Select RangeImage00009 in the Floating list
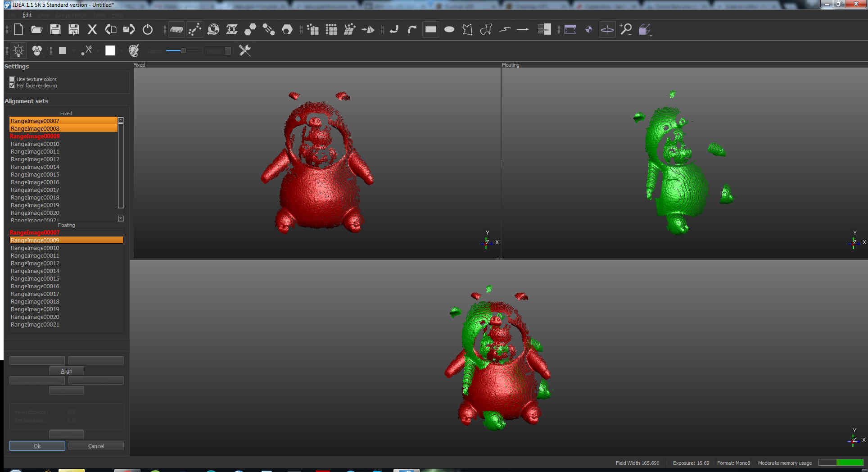This screenshot has width=868, height=472. (66, 240)
